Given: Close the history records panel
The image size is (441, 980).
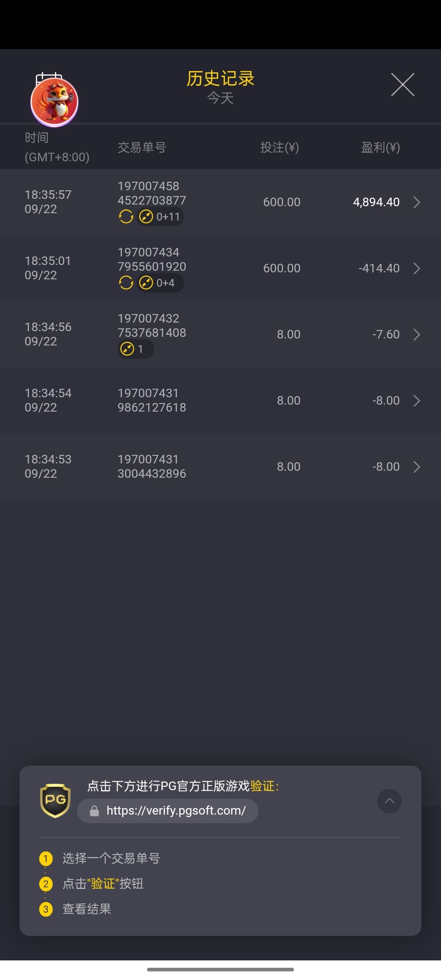Looking at the screenshot, I should [x=403, y=85].
